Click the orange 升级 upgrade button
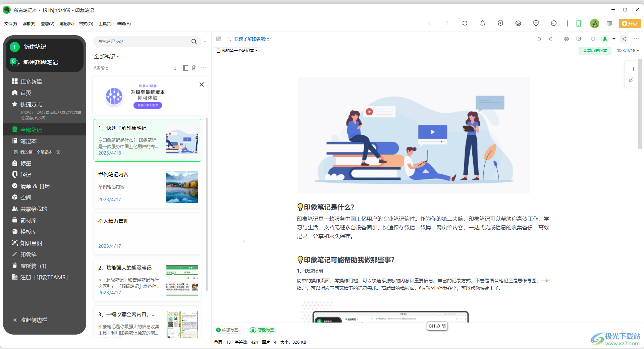Screen dimensions: 644x349 click(630, 23)
